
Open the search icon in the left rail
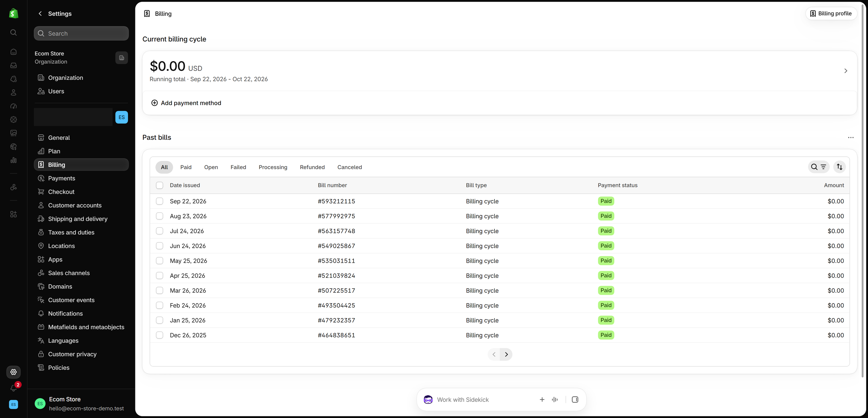pos(14,32)
